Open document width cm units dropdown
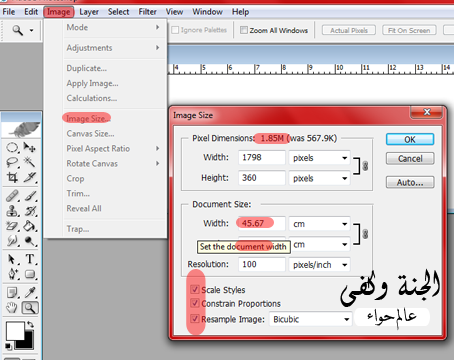Viewport: 454px width, 360px height. point(319,224)
